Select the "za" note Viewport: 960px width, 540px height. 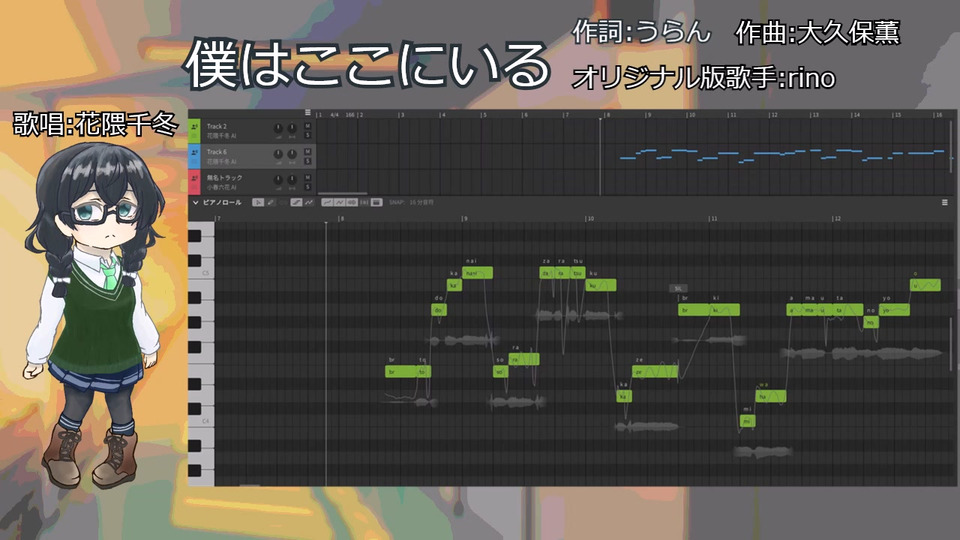[547, 273]
